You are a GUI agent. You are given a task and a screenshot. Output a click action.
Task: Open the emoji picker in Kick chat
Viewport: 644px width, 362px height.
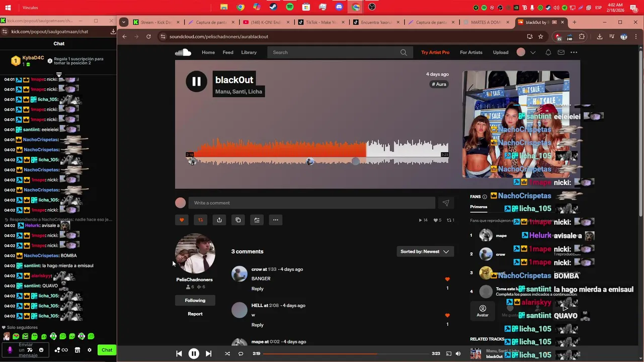[41, 350]
